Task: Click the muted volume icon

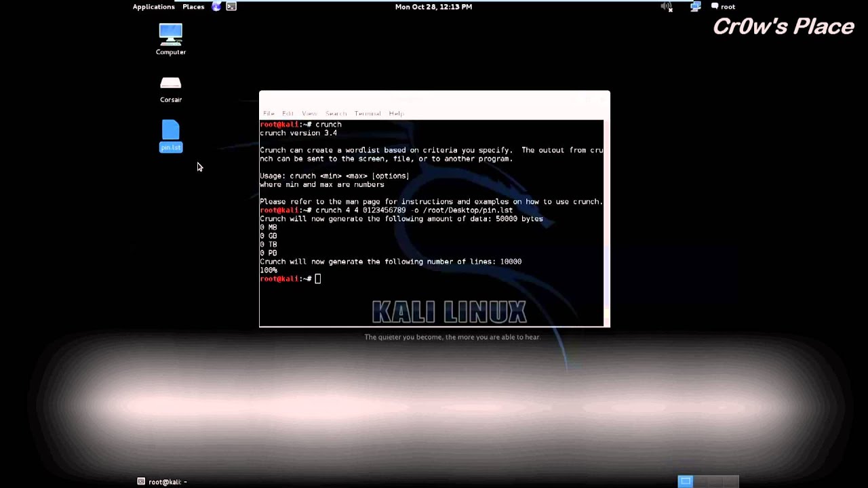Action: [x=667, y=7]
